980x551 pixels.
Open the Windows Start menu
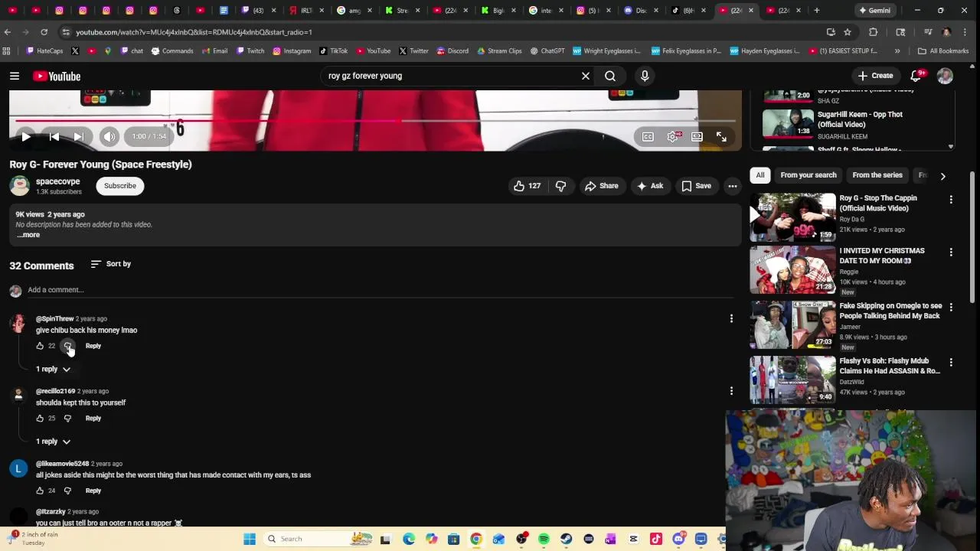tap(250, 539)
